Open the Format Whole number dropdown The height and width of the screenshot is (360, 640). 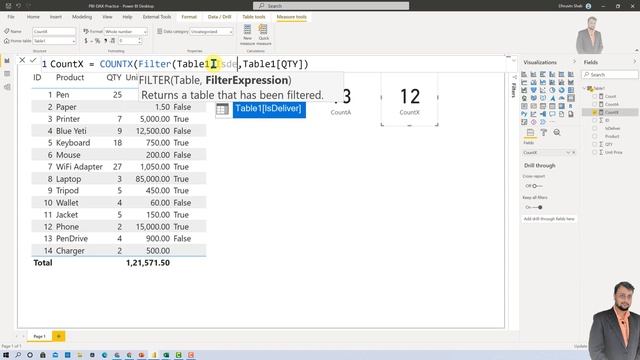145,31
